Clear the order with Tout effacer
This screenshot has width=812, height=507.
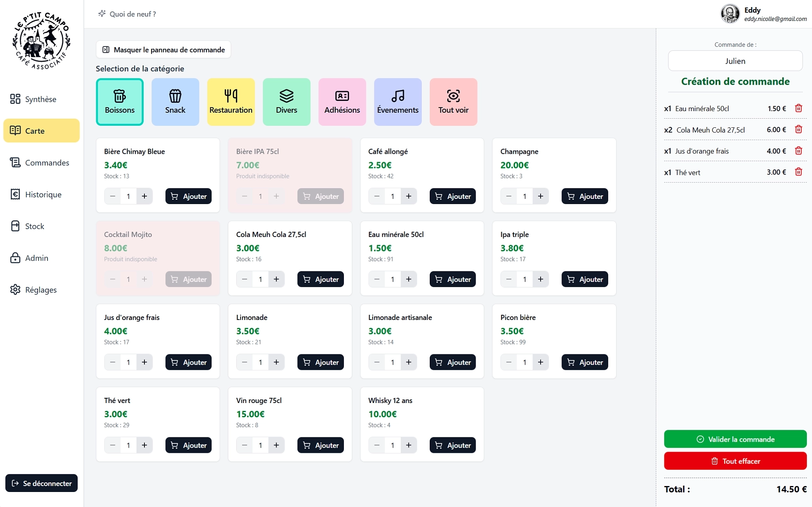[x=735, y=461]
